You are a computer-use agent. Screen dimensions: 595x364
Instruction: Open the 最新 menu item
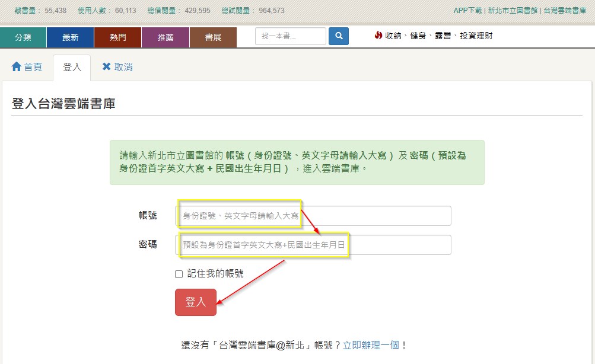coord(70,37)
